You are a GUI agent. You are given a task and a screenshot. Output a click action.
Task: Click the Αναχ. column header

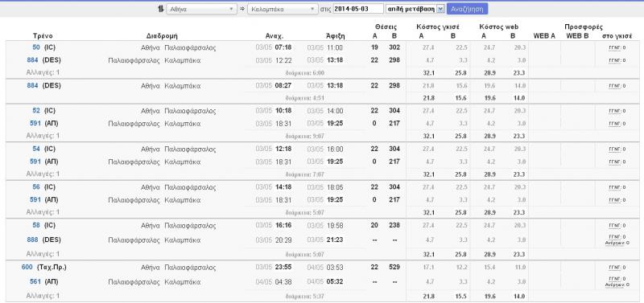[x=275, y=36]
